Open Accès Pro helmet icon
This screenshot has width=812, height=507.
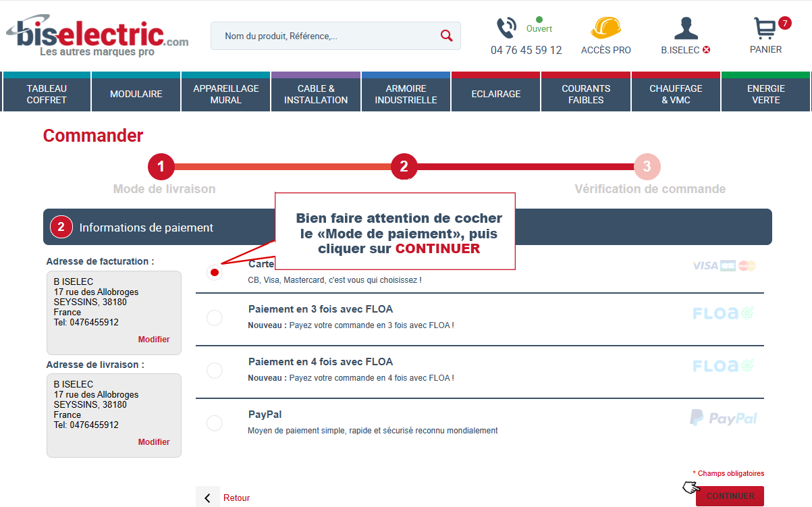(605, 28)
